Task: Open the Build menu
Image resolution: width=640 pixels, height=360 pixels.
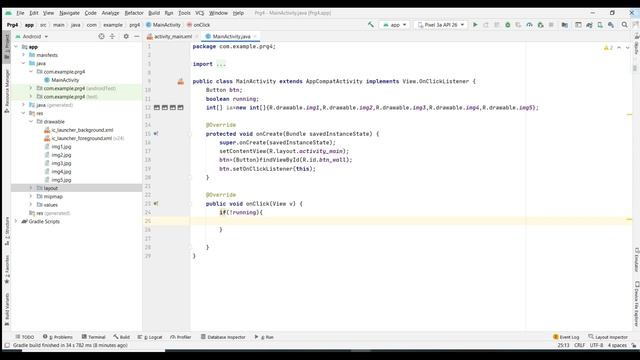Action: point(154,13)
